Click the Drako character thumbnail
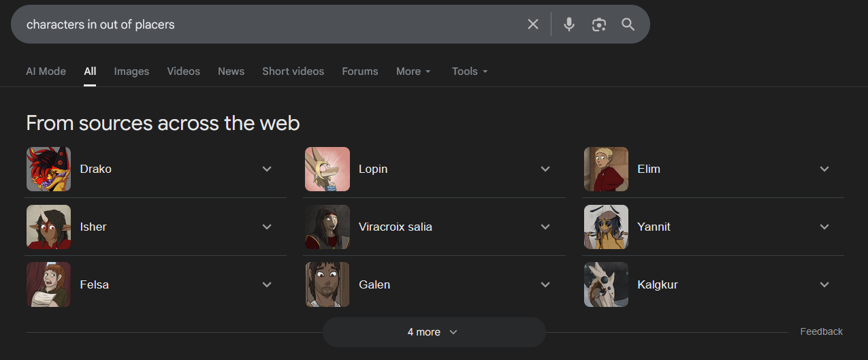Image resolution: width=868 pixels, height=360 pixels. pyautogui.click(x=48, y=169)
